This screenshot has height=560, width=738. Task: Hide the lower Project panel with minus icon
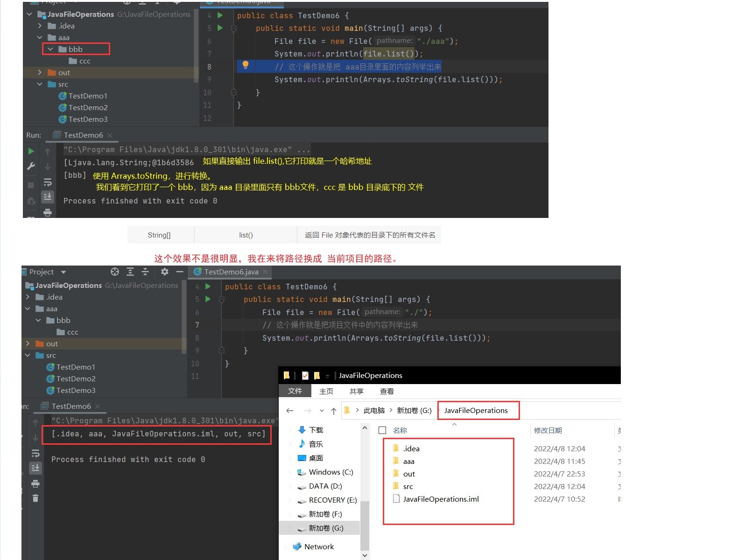point(180,272)
